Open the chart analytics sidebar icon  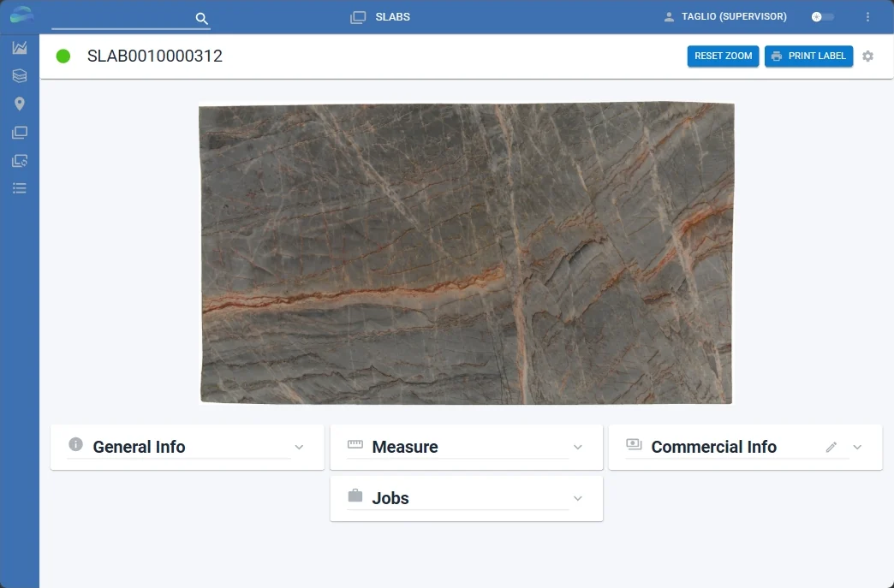(x=20, y=48)
